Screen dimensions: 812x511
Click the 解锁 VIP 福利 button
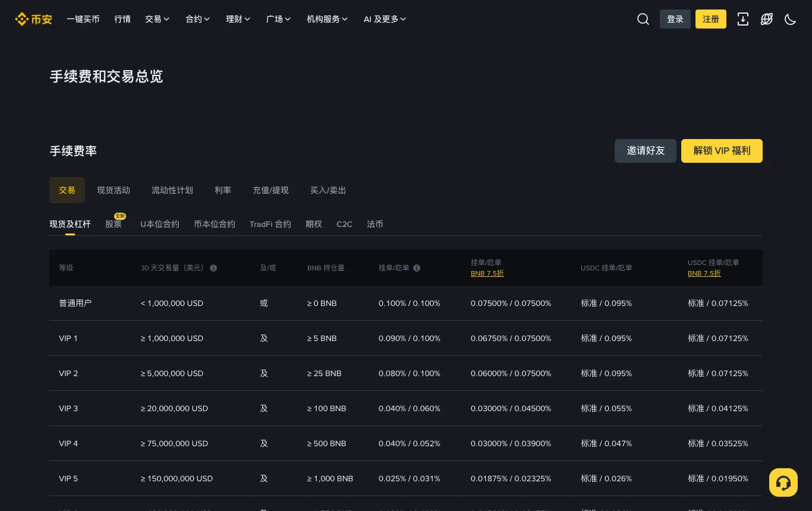(x=722, y=151)
